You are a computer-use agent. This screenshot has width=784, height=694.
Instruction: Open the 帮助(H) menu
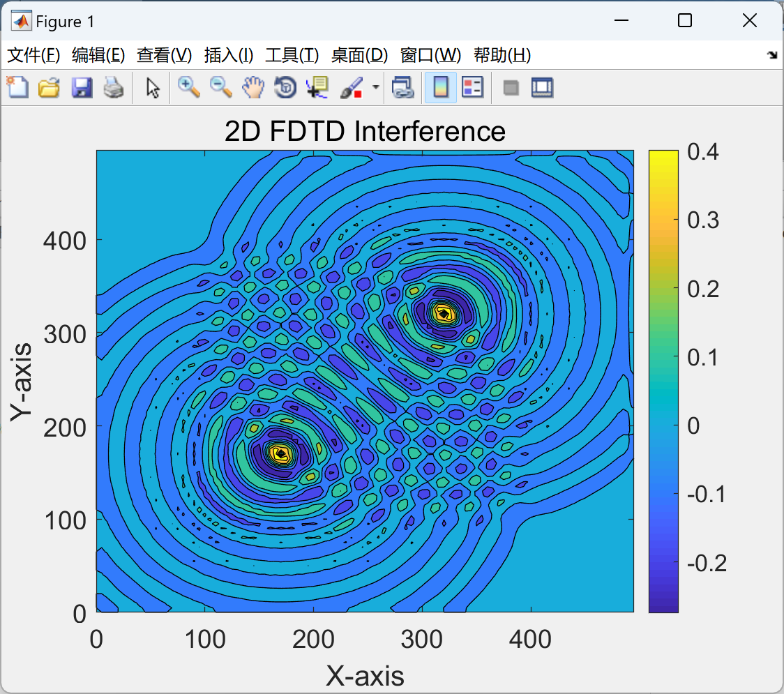coord(502,55)
